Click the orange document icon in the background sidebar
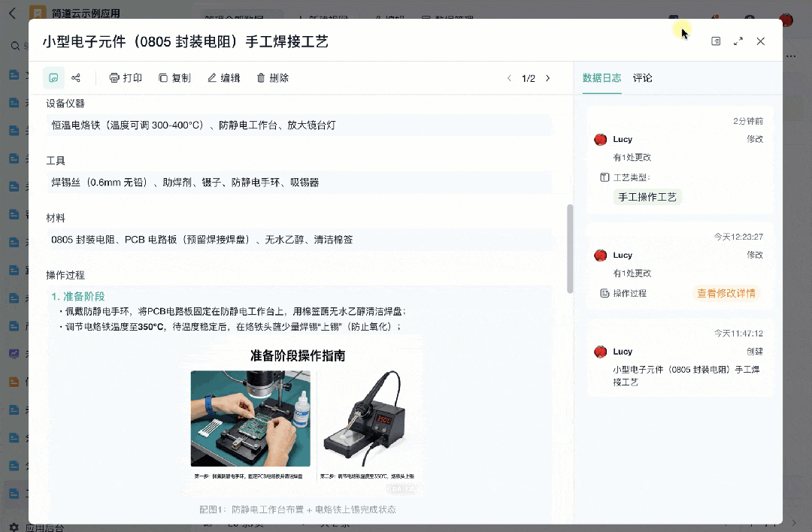Image resolution: width=812 pixels, height=532 pixels. (x=14, y=382)
